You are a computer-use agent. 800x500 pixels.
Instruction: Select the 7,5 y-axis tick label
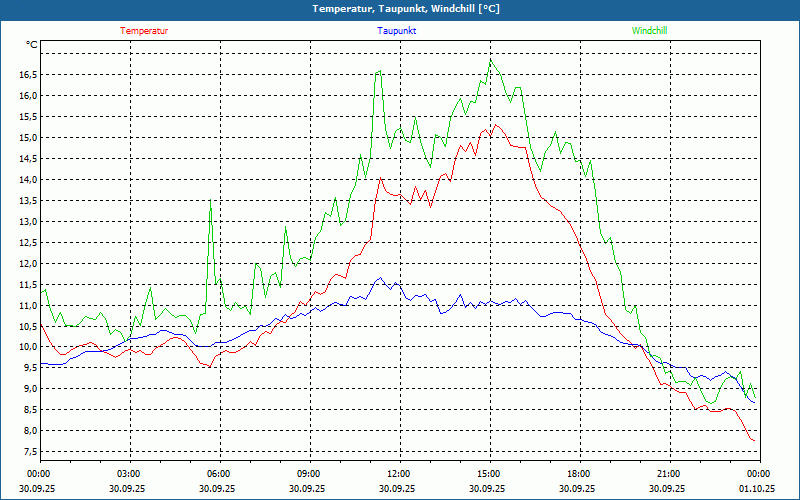[x=26, y=452]
